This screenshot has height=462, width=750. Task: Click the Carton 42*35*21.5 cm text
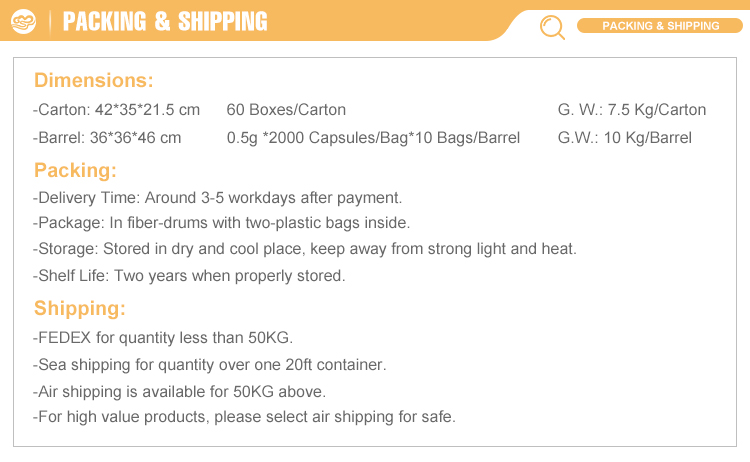pos(117,110)
